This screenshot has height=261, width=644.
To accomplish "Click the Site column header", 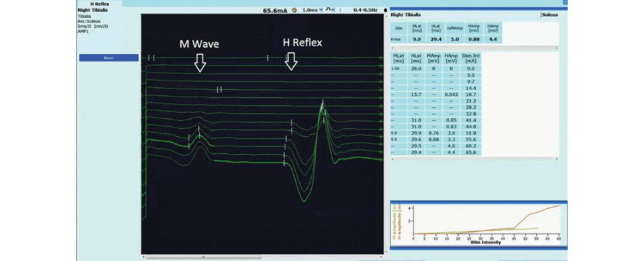I will [x=398, y=28].
